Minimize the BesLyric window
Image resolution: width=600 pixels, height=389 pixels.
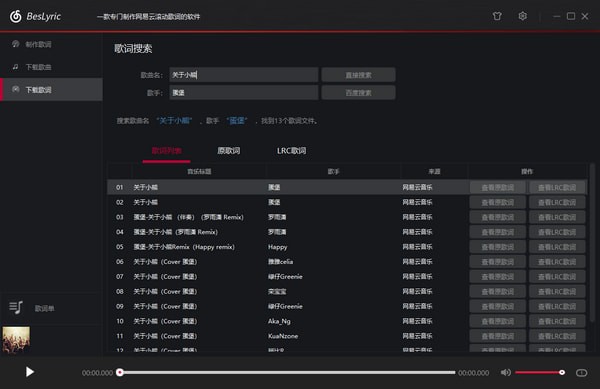coord(557,16)
